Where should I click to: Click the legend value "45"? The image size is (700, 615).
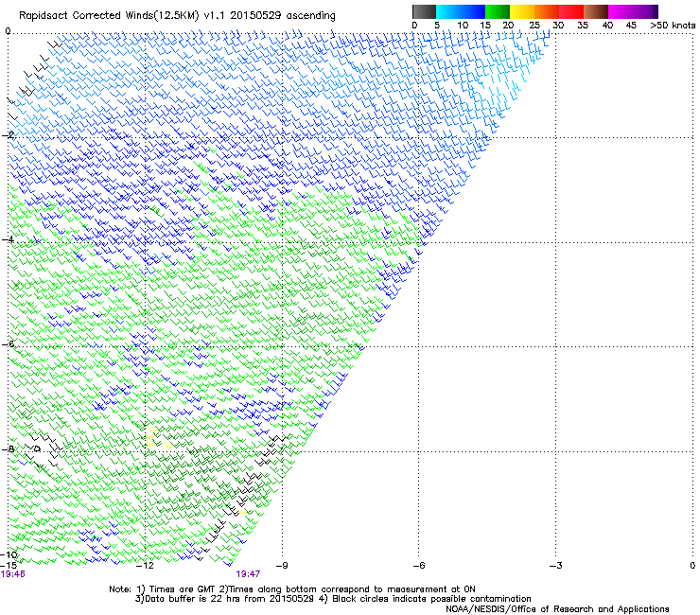pos(631,26)
